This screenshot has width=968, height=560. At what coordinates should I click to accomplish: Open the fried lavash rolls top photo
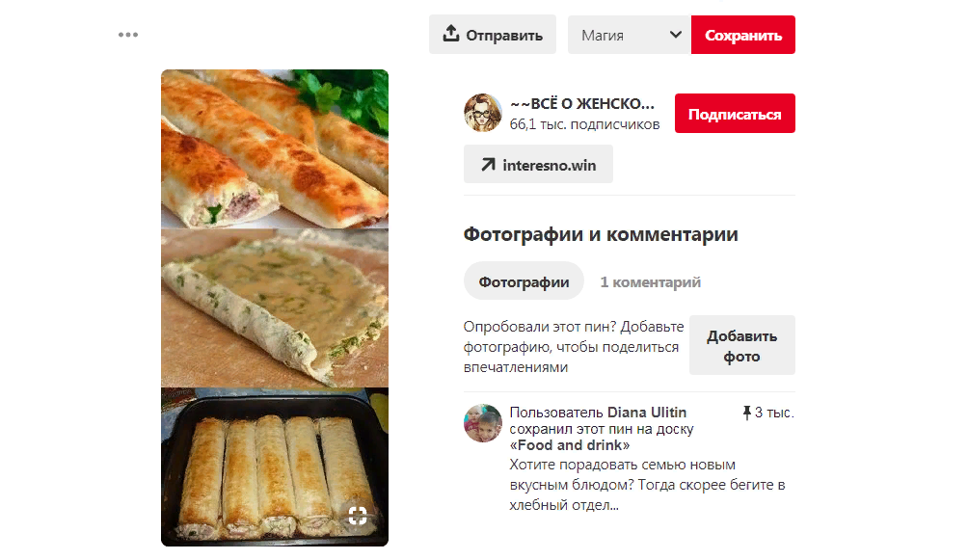(275, 148)
